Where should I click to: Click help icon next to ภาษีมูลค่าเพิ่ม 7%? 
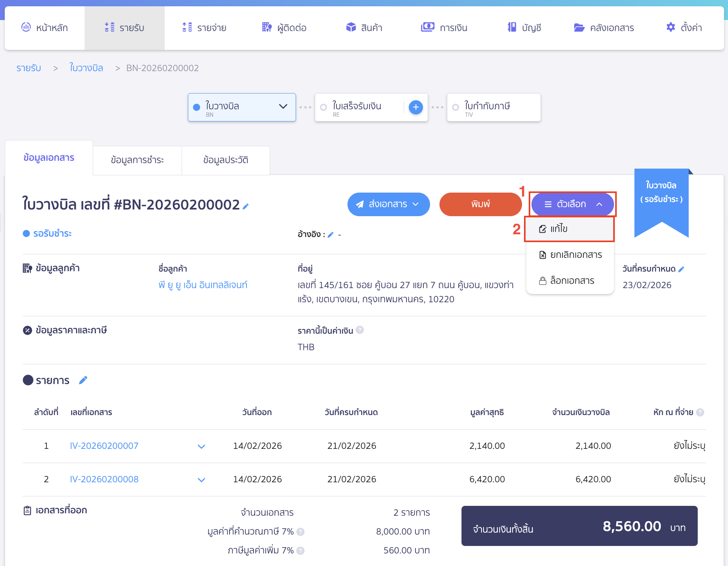coord(300,551)
